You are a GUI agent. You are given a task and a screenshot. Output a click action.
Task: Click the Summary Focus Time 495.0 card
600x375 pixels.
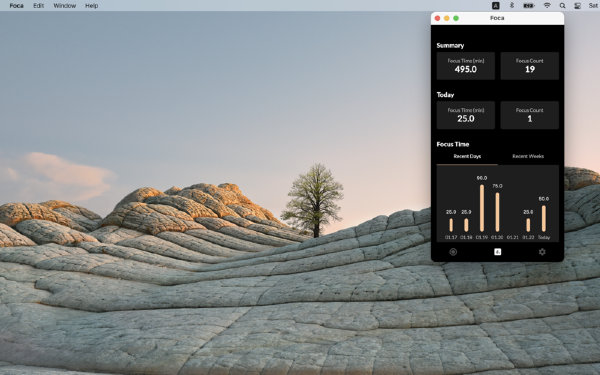[466, 66]
